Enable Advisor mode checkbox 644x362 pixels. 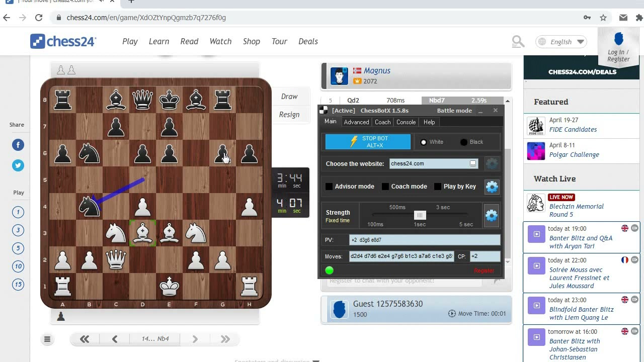point(329,187)
